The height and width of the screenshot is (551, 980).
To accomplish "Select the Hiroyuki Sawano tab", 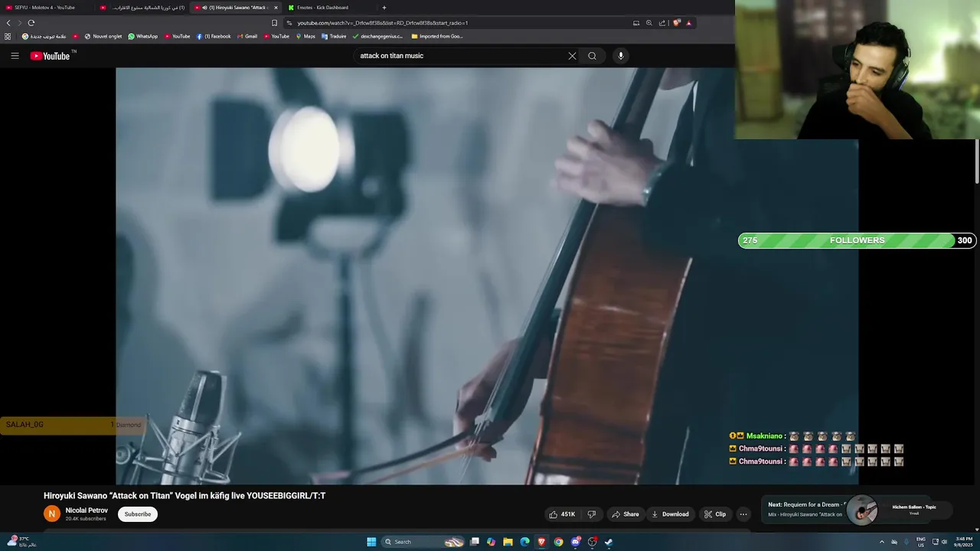I will click(237, 8).
